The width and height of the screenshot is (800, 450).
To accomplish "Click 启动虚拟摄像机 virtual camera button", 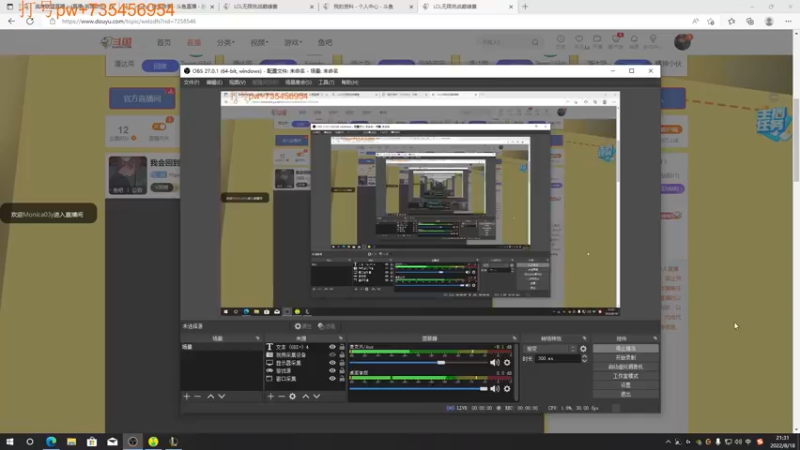I will coord(626,367).
